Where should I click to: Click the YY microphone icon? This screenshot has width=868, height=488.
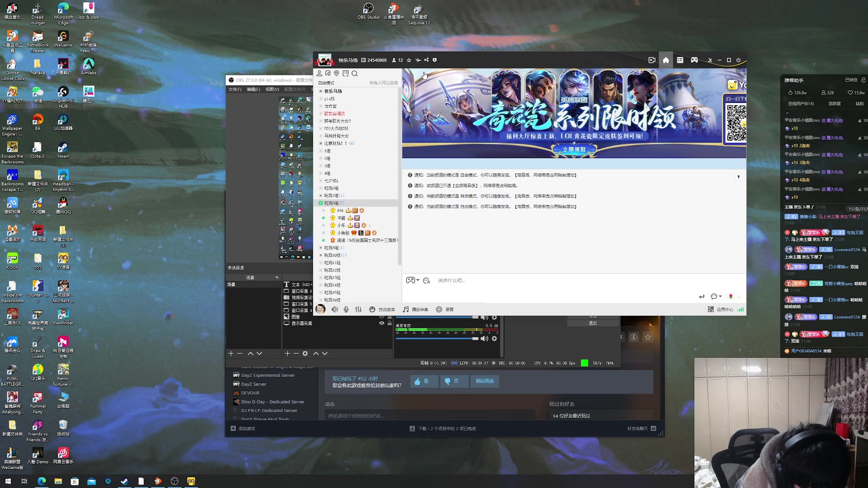pyautogui.click(x=346, y=310)
